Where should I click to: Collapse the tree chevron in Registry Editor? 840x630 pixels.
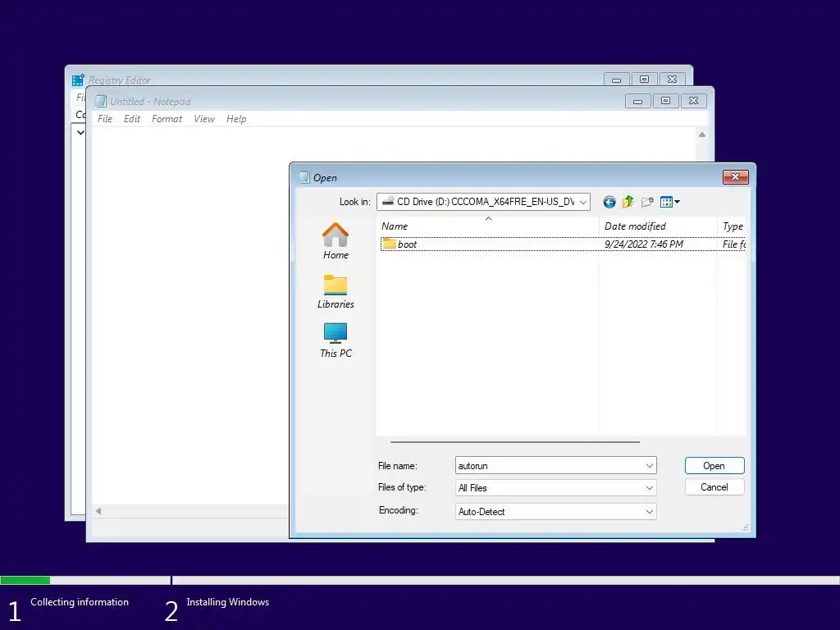(x=80, y=132)
